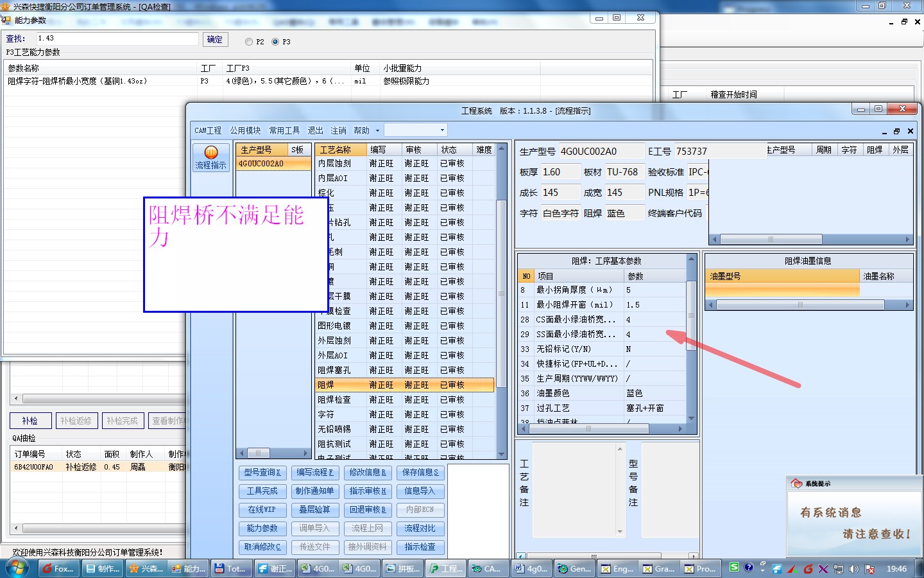Click the 编写流程F button

click(x=314, y=472)
